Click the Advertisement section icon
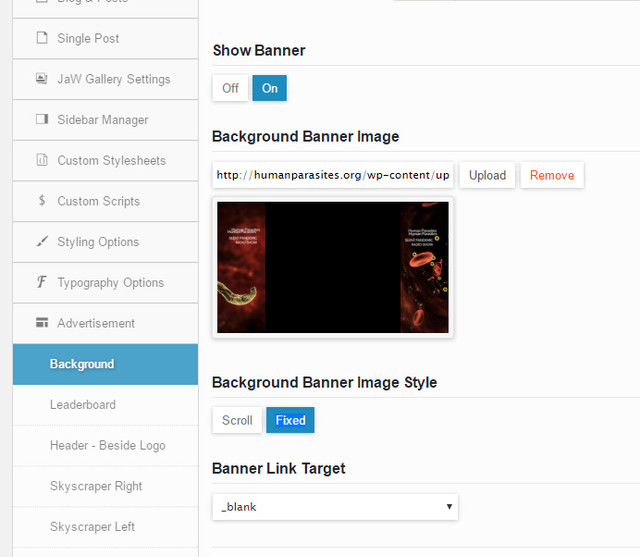640x557 pixels. (x=42, y=324)
